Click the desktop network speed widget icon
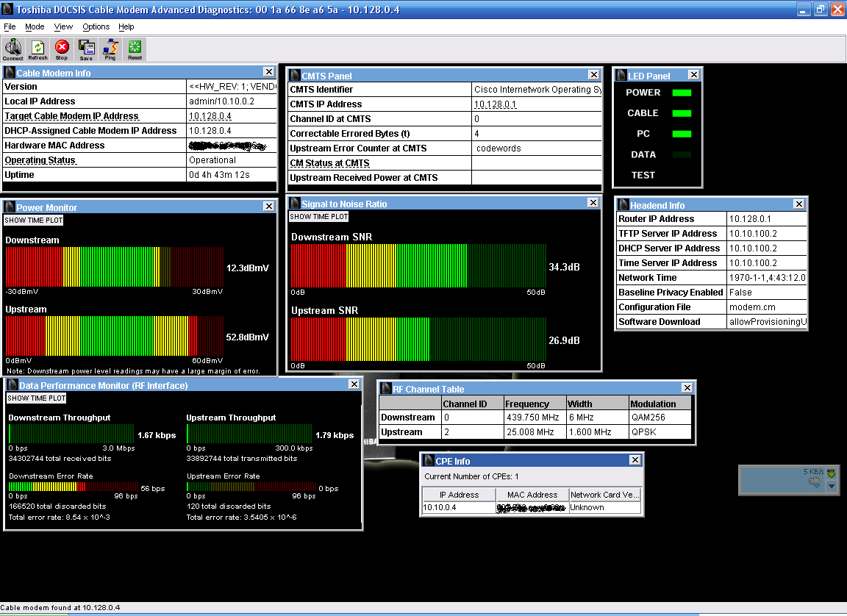 click(814, 482)
